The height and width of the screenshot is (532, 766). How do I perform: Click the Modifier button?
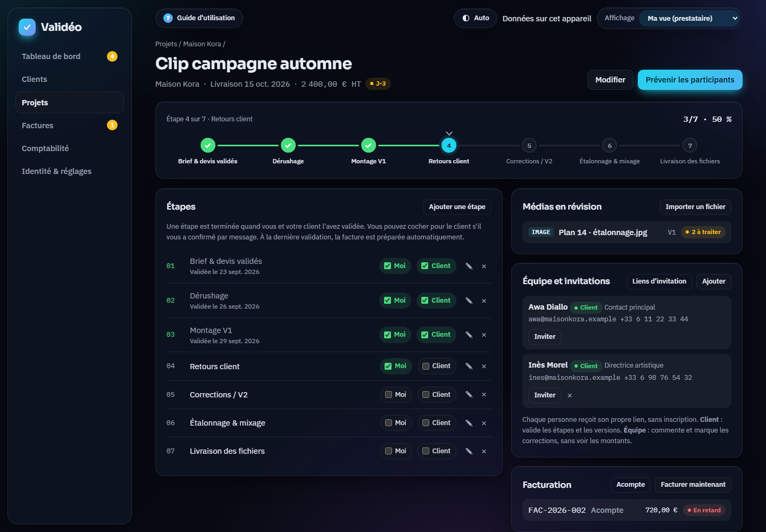coord(610,80)
